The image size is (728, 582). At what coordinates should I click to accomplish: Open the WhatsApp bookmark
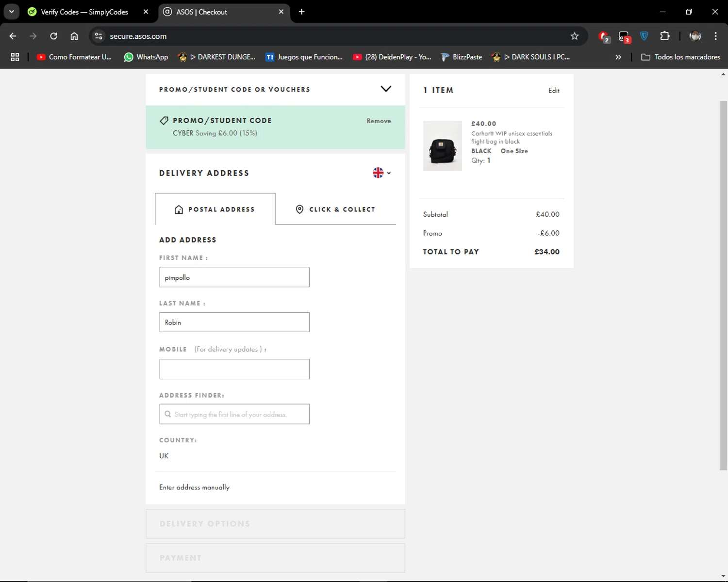click(146, 57)
